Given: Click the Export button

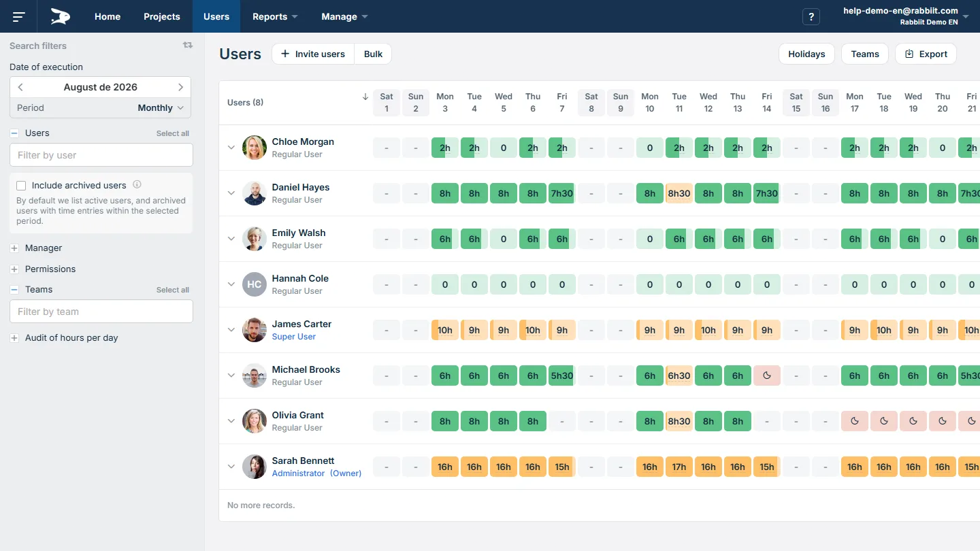Looking at the screenshot, I should [x=926, y=54].
